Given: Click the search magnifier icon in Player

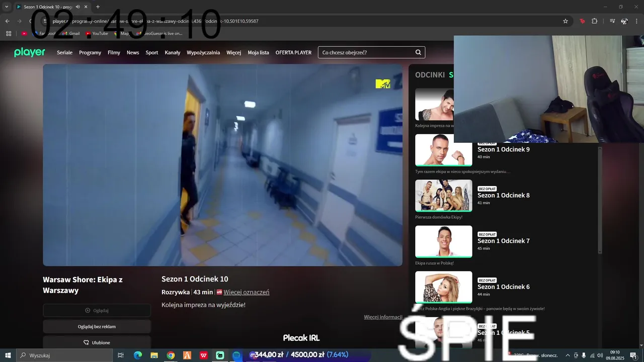Looking at the screenshot, I should (x=418, y=52).
